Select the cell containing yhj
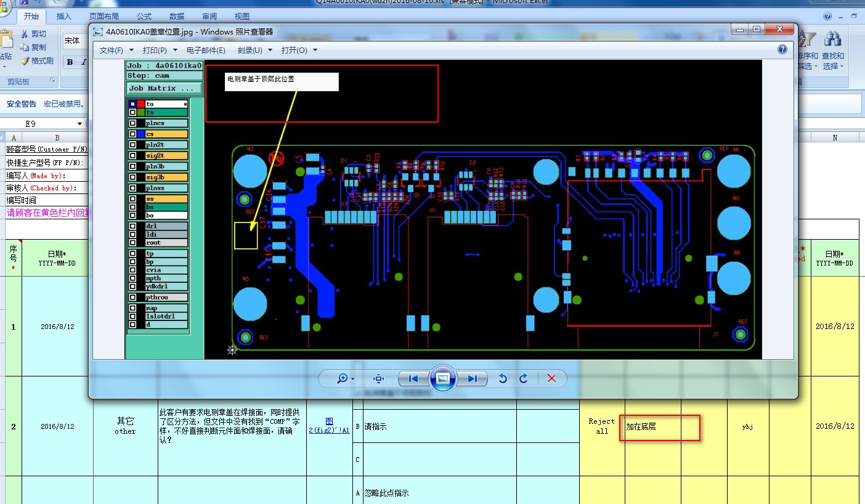Screen dimensions: 865x504 (748, 426)
